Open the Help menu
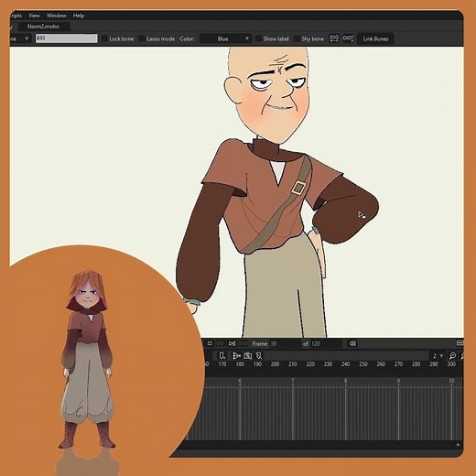476x476 pixels. pyautogui.click(x=79, y=16)
